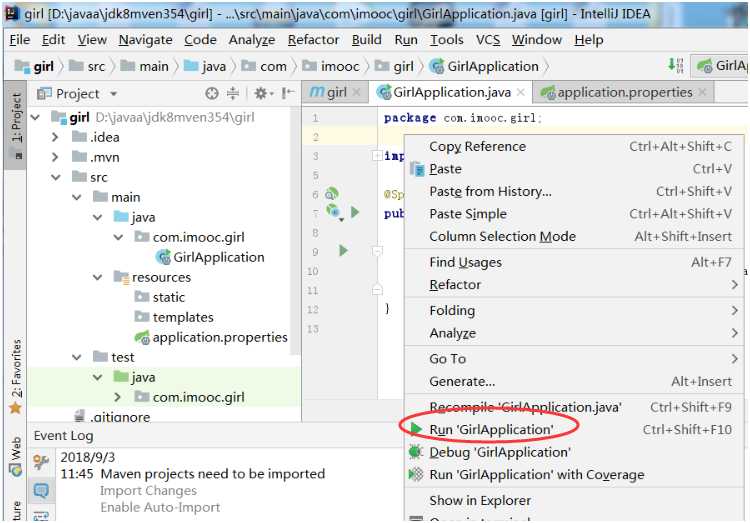Click the Web tool window icon
Screen dimensions: 750x523
16,471
